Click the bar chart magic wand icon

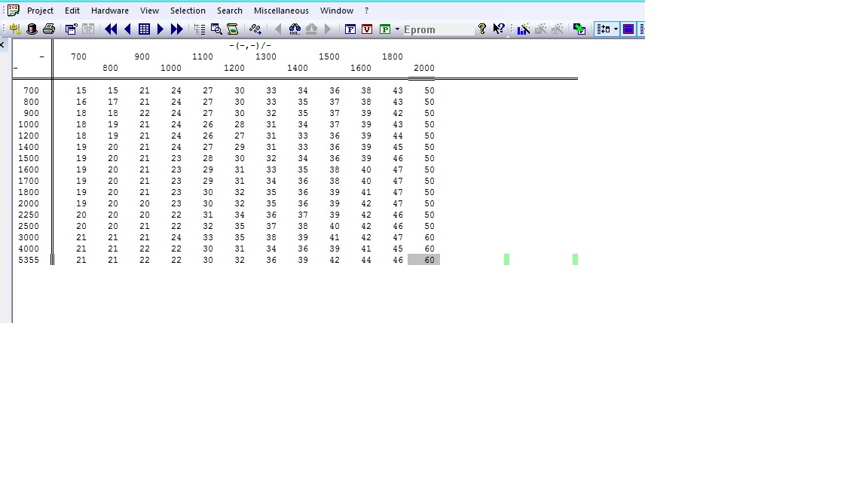(x=523, y=29)
